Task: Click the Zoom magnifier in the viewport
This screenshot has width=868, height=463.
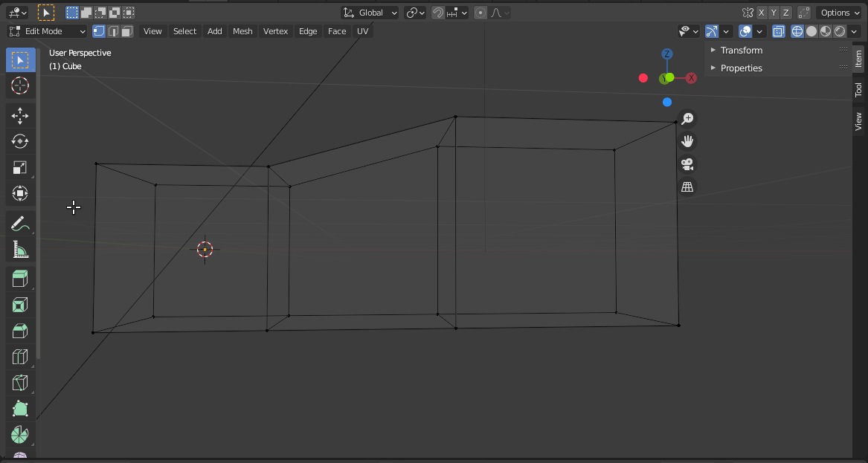Action: pos(687,118)
